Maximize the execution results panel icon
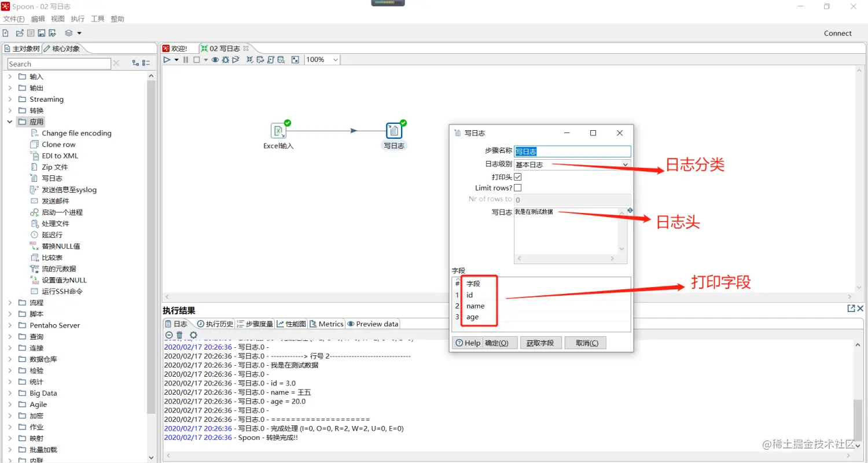Viewport: 868px width, 463px height. pos(851,309)
